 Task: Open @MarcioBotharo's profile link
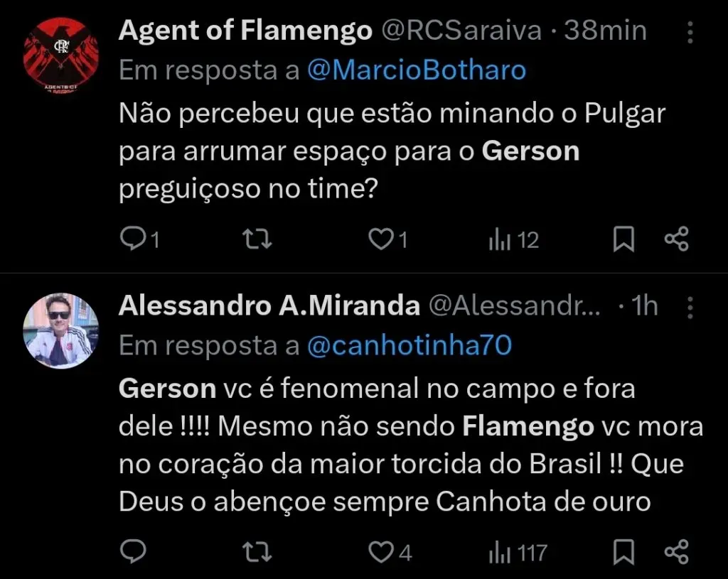[x=416, y=70]
